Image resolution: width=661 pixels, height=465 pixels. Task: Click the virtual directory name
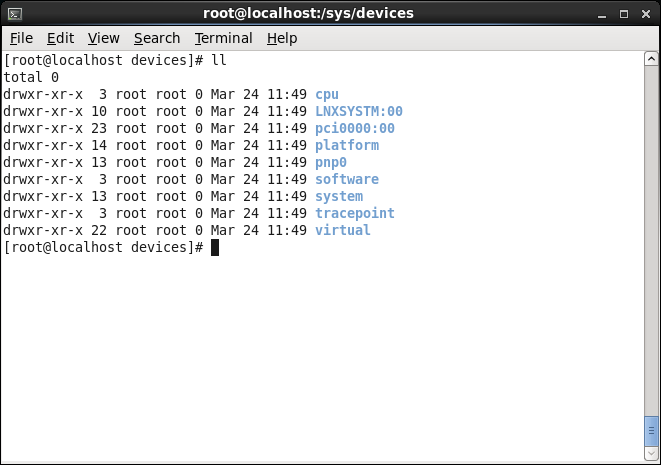pyautogui.click(x=343, y=230)
